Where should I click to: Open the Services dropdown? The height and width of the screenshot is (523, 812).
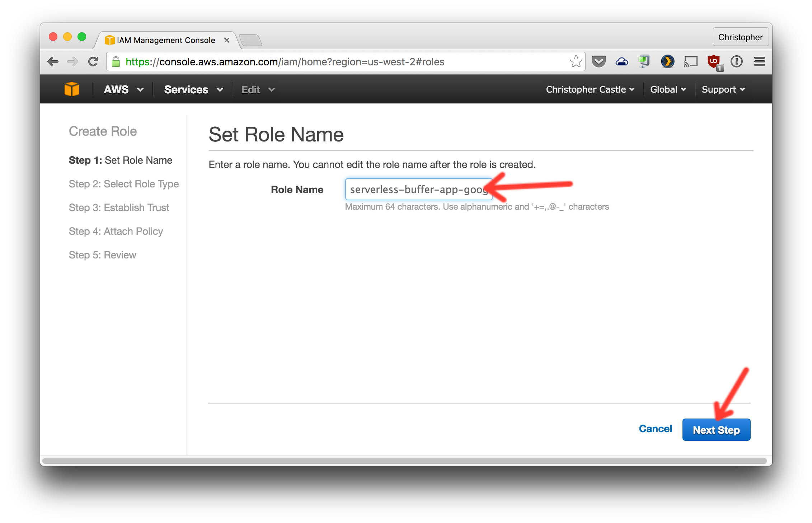[x=193, y=89]
